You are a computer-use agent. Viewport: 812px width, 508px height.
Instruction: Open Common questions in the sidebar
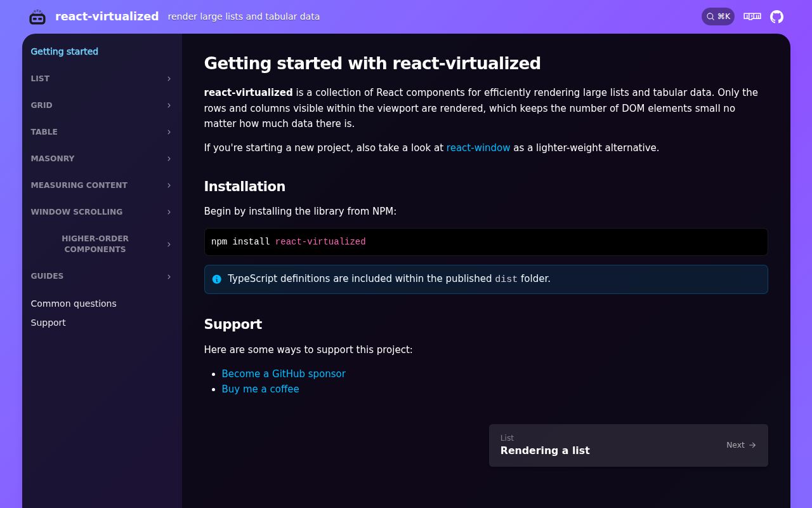(x=74, y=304)
